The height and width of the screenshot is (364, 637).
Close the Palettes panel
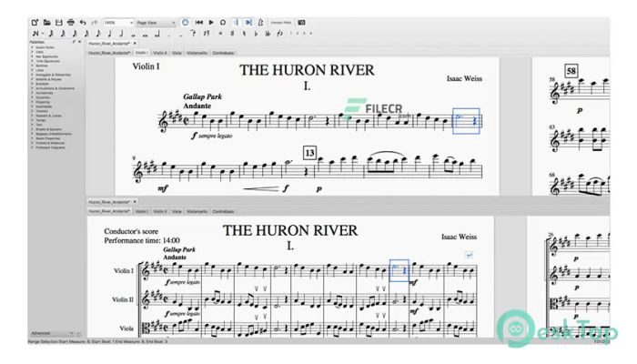80,42
